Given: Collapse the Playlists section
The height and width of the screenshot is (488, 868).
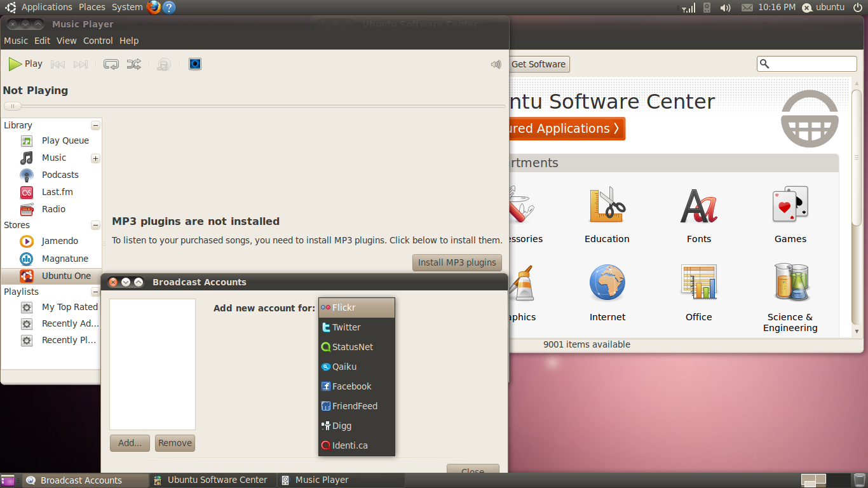Looking at the screenshot, I should click(x=95, y=292).
